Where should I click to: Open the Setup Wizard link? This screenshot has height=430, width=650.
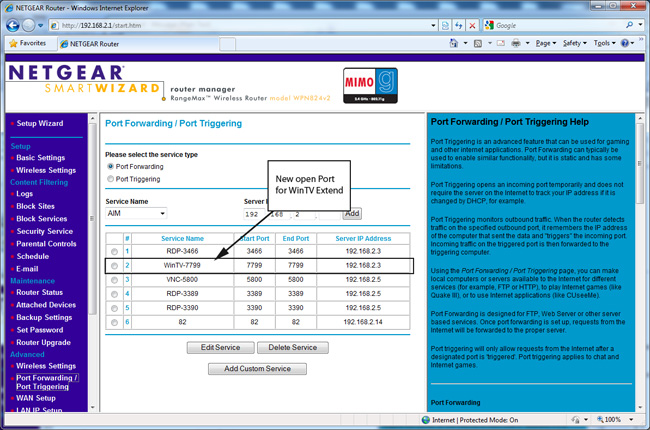40,123
